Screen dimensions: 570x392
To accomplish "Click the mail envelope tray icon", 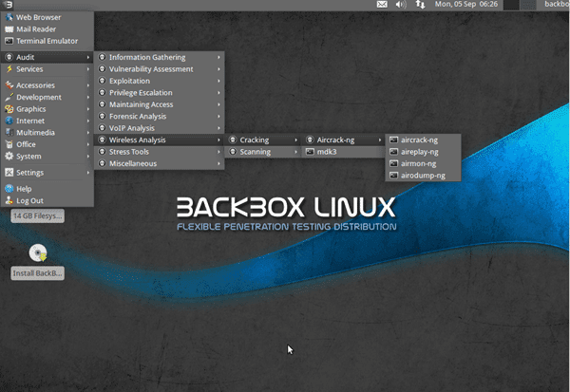I will point(382,5).
